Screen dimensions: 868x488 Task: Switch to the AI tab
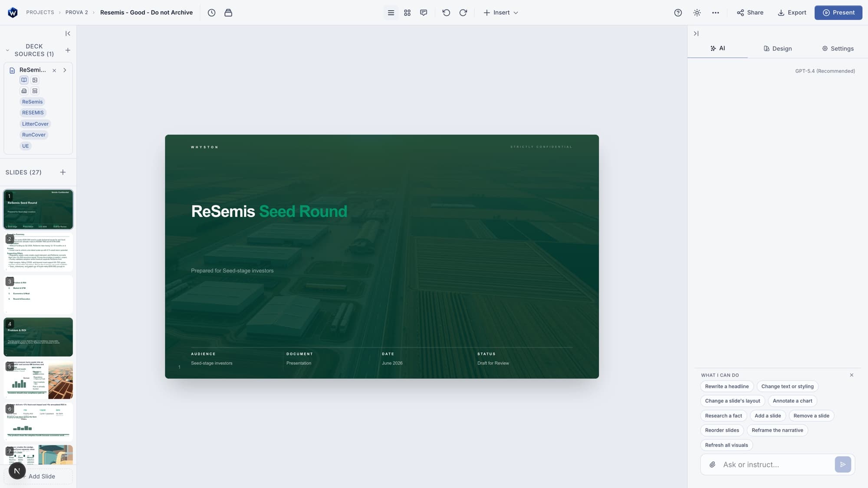(x=717, y=49)
